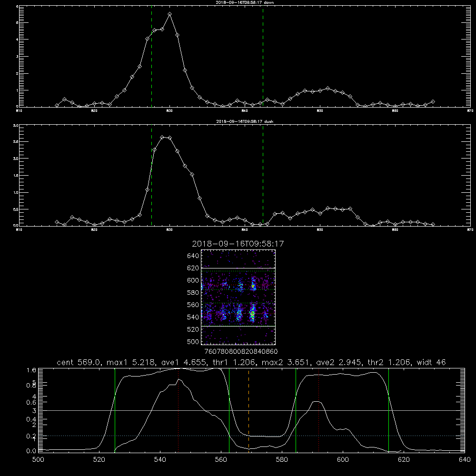Click the solid green line near 585 in bottom plot
The height and width of the screenshot is (476, 476).
point(296,410)
